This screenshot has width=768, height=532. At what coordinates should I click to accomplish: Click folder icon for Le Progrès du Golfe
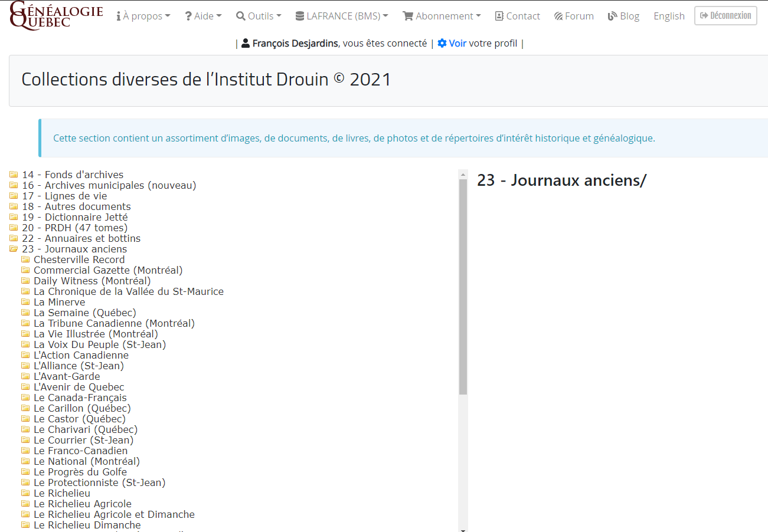[25, 472]
